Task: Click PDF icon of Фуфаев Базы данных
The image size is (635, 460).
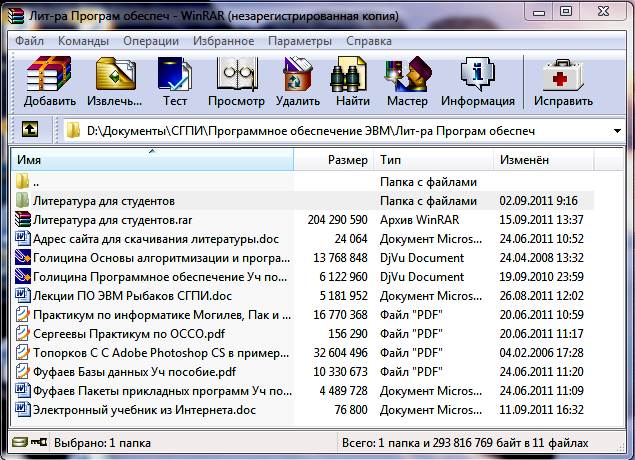Action: 23,371
